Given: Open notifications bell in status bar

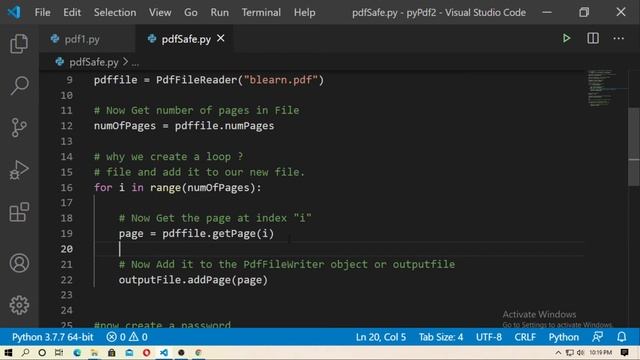Looking at the screenshot, I should 621,337.
